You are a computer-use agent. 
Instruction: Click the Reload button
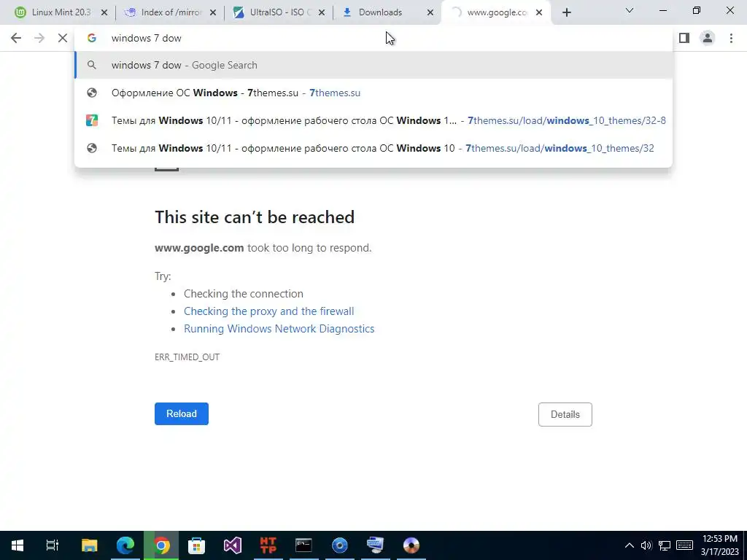182,414
